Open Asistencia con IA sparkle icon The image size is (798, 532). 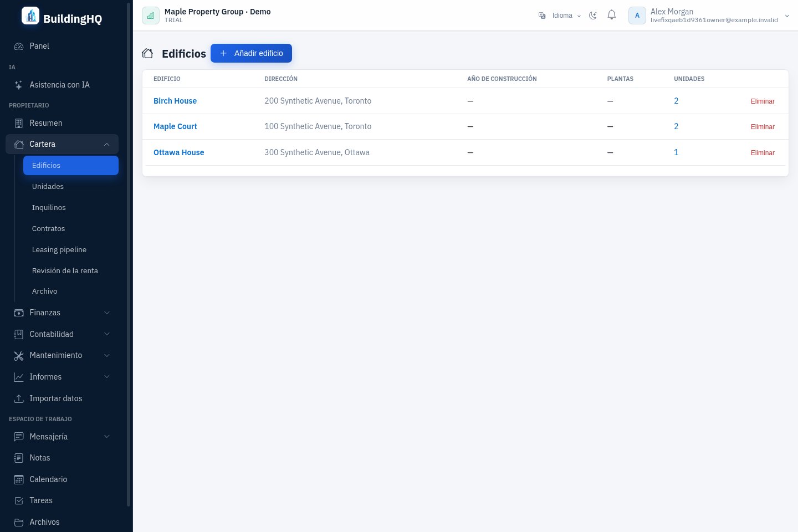19,85
